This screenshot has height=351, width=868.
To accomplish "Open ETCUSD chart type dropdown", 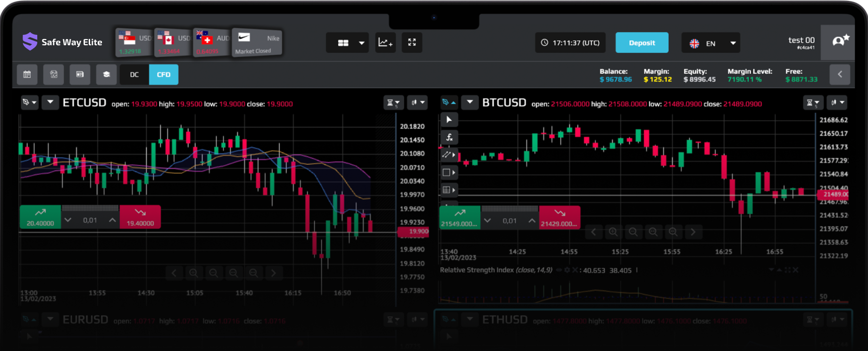I will 417,102.
